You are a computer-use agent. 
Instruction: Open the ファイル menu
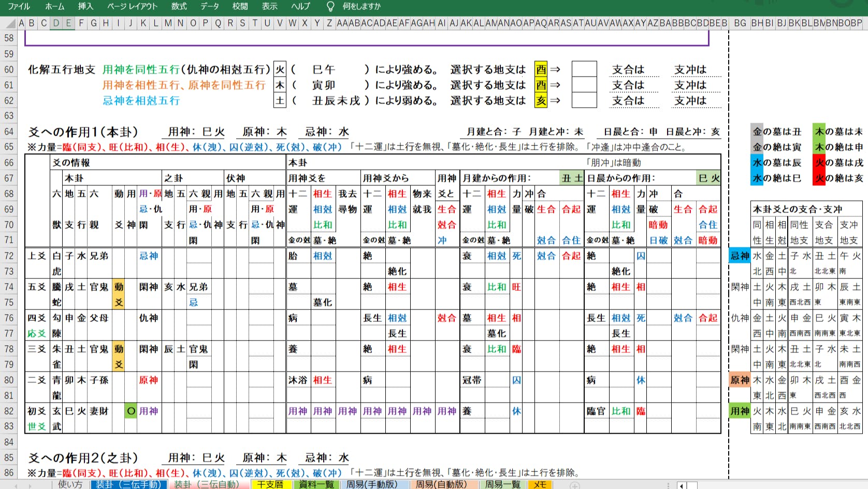pyautogui.click(x=19, y=6)
